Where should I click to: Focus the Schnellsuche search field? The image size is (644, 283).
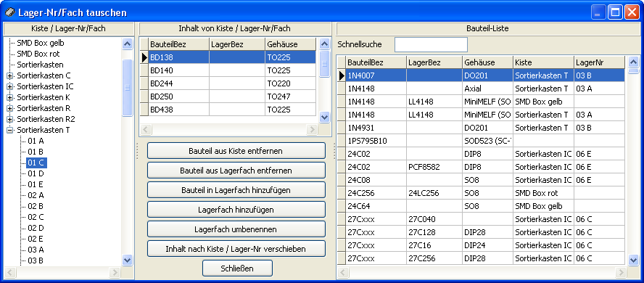point(431,45)
